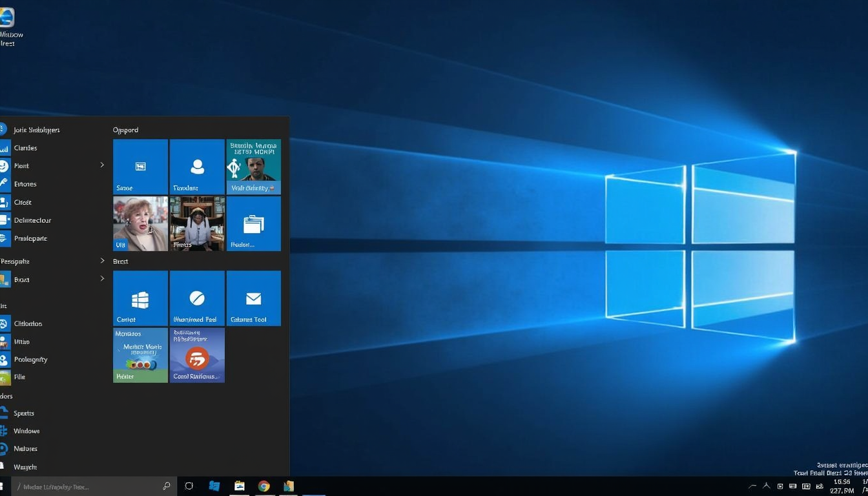This screenshot has width=868, height=496.
Task: Open Cortana's circle icon on the taskbar
Action: (189, 486)
